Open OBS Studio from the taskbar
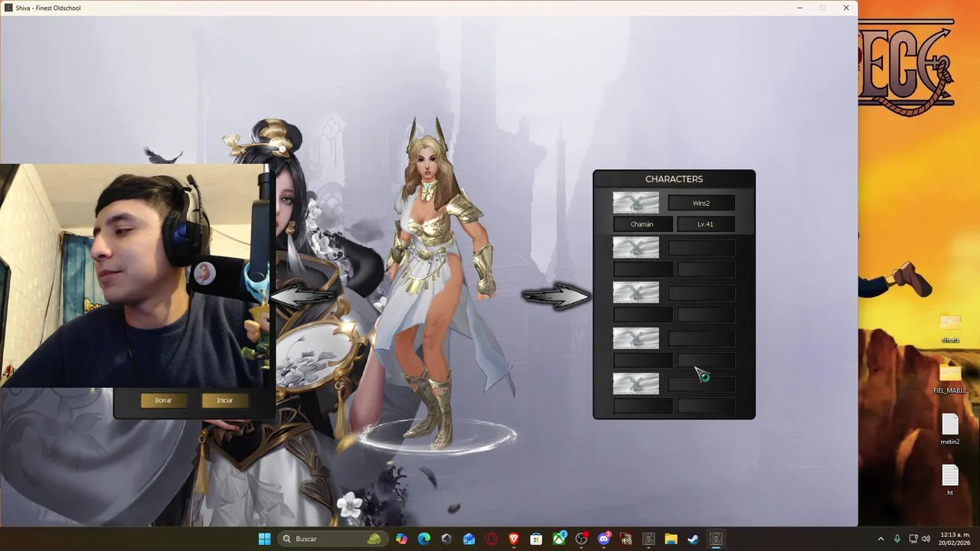 [x=582, y=539]
